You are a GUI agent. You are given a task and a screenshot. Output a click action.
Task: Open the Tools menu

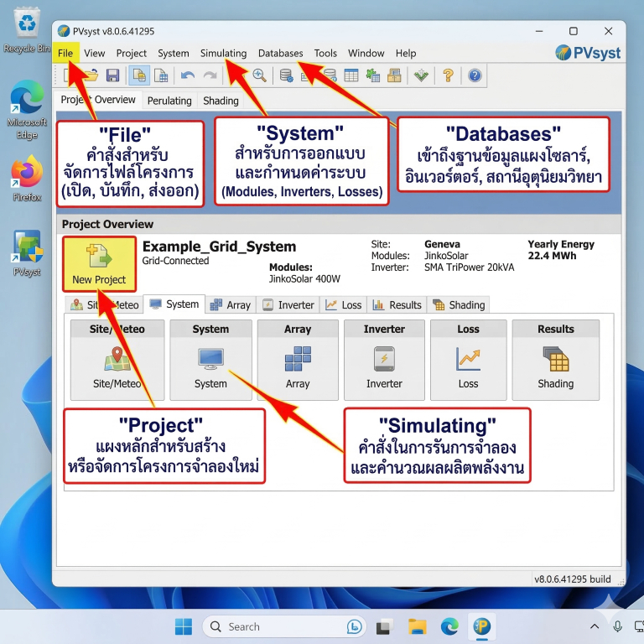[325, 54]
